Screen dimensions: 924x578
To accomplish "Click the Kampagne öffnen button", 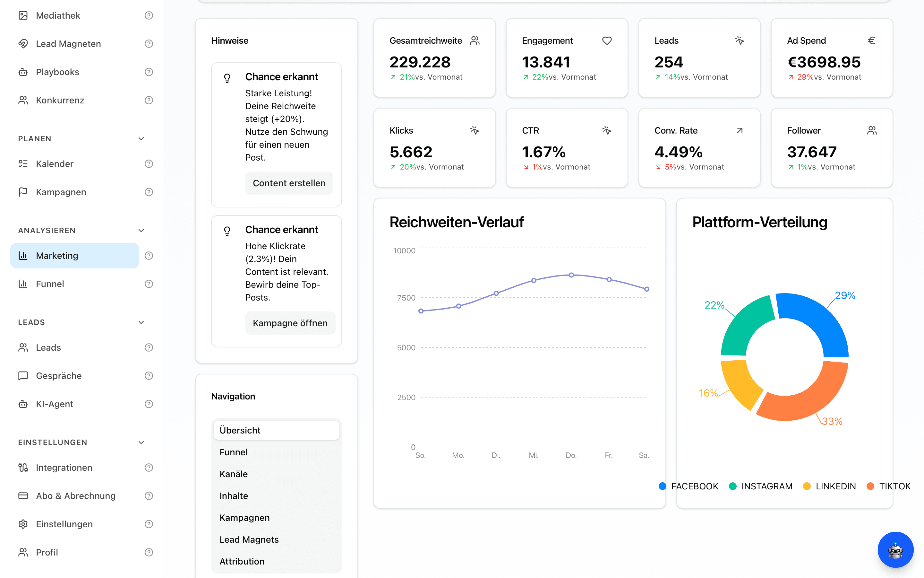I will 290,323.
